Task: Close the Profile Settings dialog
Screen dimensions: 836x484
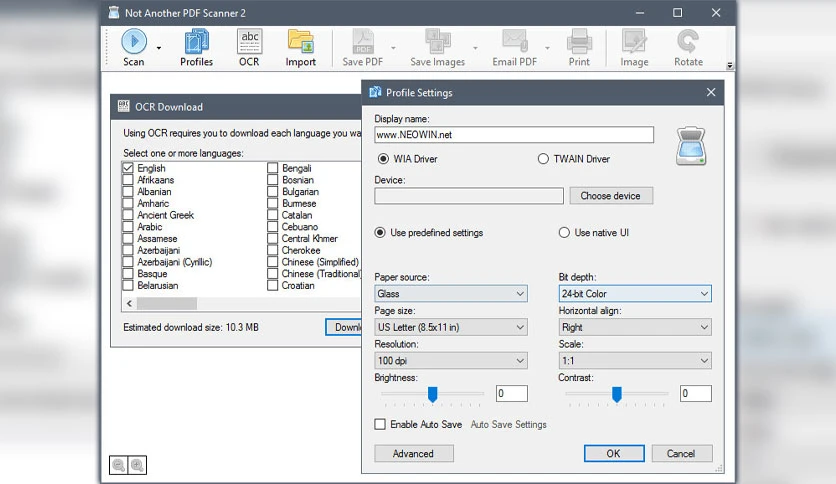Action: pyautogui.click(x=711, y=92)
